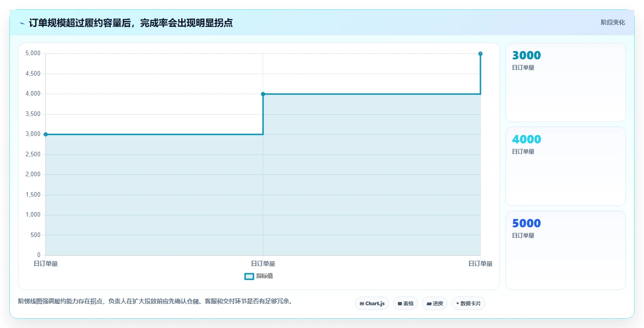
Task: Select the 4000 card value
Action: pos(526,139)
